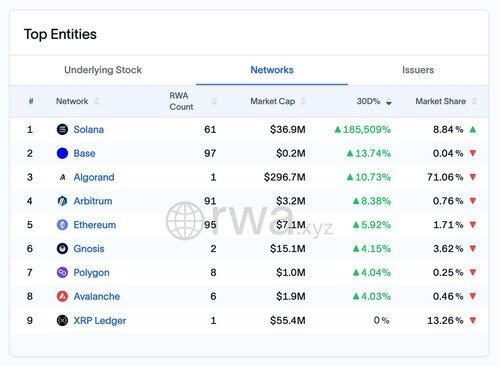Click the Ethereum logo icon
Image resolution: width=500 pixels, height=366 pixels.
(62, 225)
